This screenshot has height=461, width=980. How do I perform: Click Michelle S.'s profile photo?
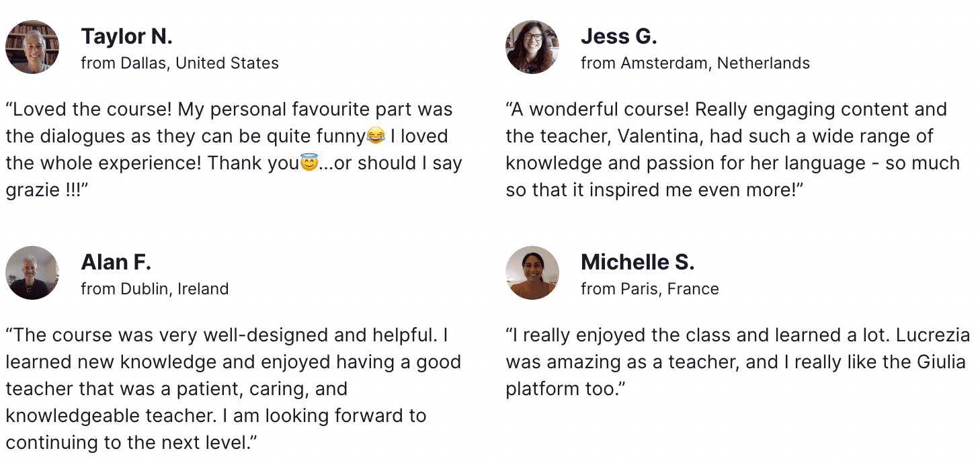pos(532,273)
